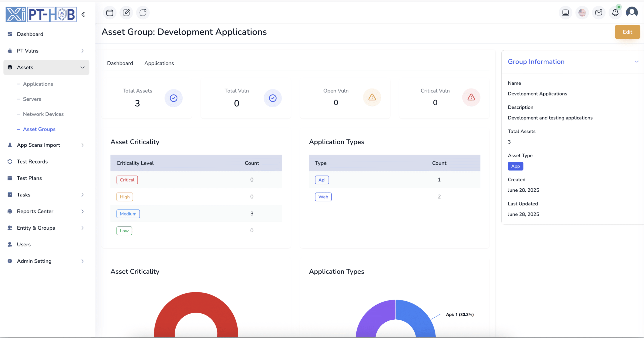Open the user profile avatar
The width and height of the screenshot is (644, 338).
(x=632, y=12)
